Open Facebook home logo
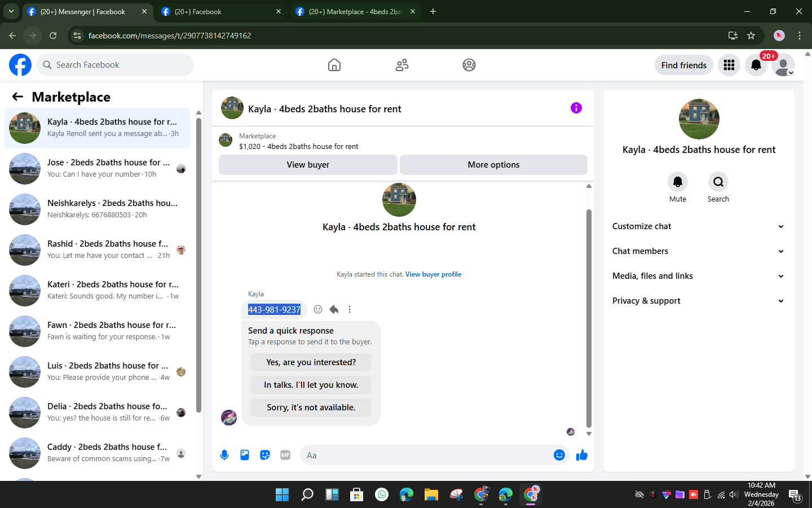Image resolution: width=812 pixels, height=508 pixels. pyautogui.click(x=20, y=65)
